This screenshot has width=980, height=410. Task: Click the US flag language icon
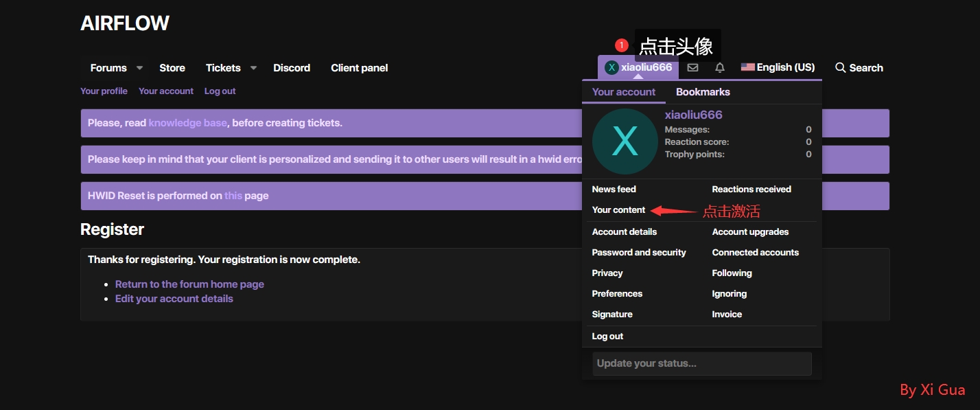pos(747,67)
